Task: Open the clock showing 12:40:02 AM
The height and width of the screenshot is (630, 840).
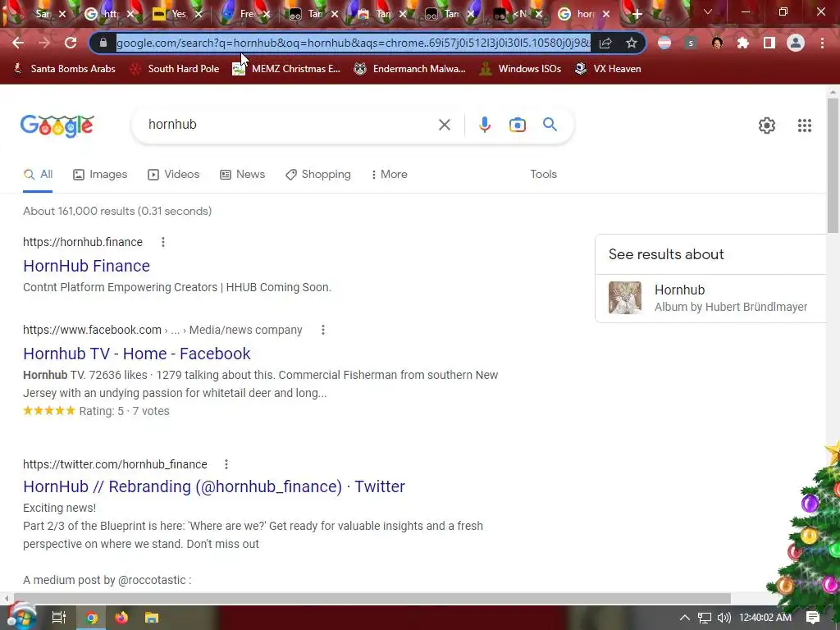Action: pos(765,618)
